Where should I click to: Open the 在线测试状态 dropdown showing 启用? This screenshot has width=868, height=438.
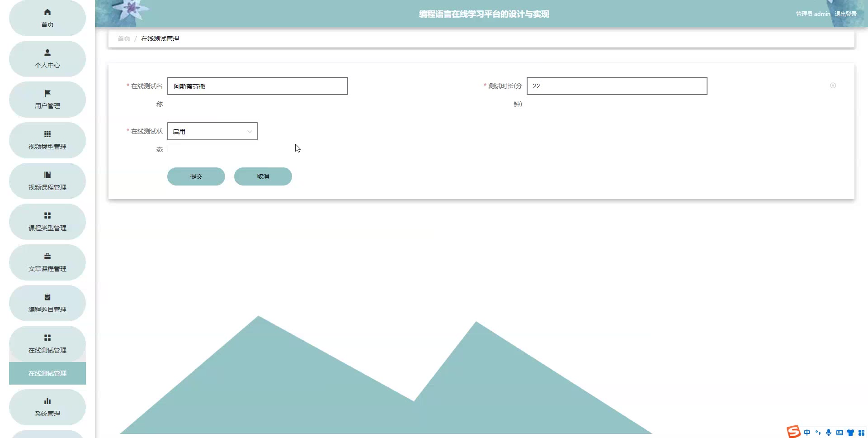[212, 131]
